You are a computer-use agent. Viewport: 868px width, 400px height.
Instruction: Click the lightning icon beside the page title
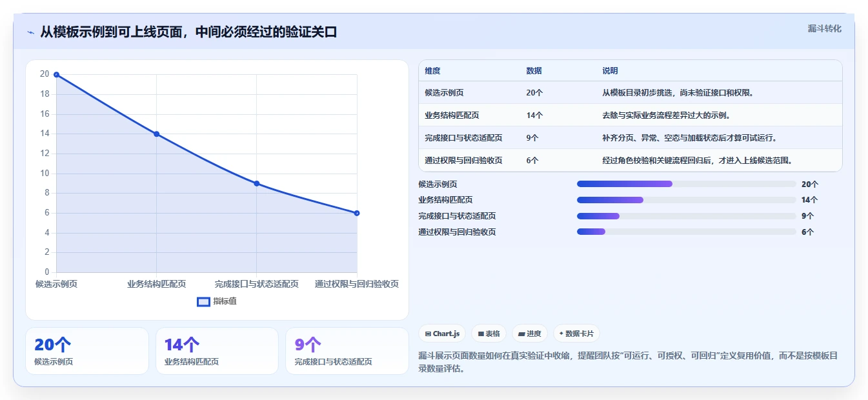30,32
